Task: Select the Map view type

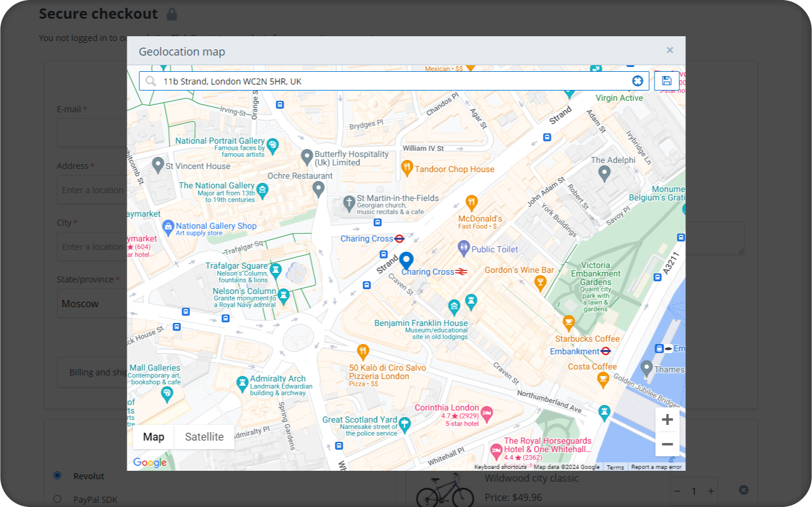Action: point(153,437)
